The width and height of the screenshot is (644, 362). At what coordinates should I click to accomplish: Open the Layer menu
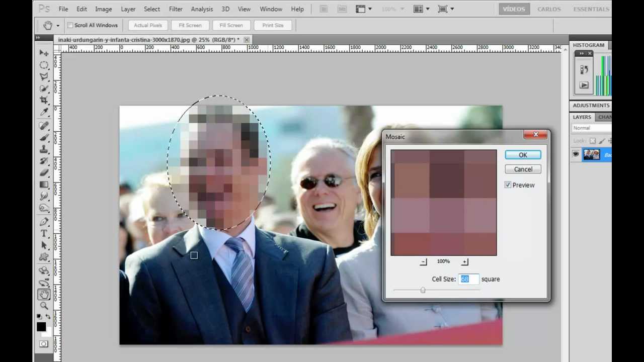pos(128,9)
